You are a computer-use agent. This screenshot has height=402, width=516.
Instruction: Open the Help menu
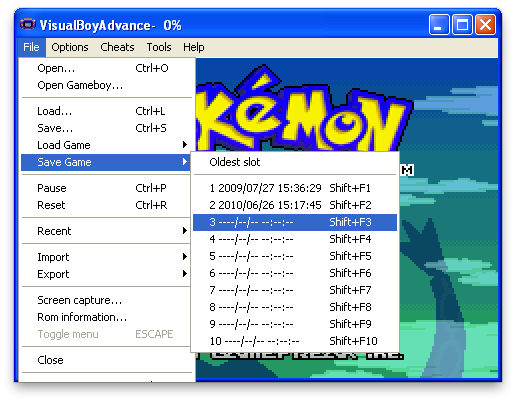click(194, 47)
